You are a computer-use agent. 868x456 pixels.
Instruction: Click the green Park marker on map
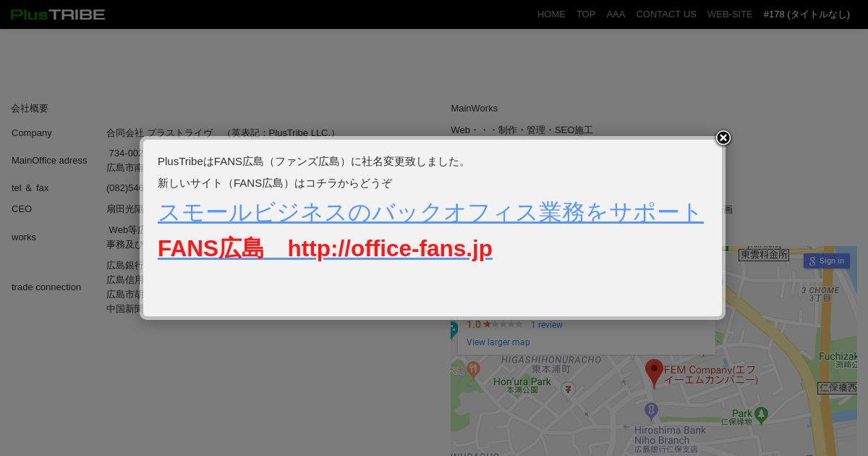pyautogui.click(x=760, y=415)
